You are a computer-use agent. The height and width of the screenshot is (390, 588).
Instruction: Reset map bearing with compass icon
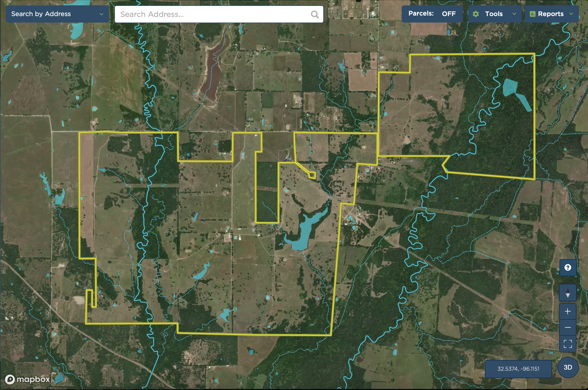568,293
